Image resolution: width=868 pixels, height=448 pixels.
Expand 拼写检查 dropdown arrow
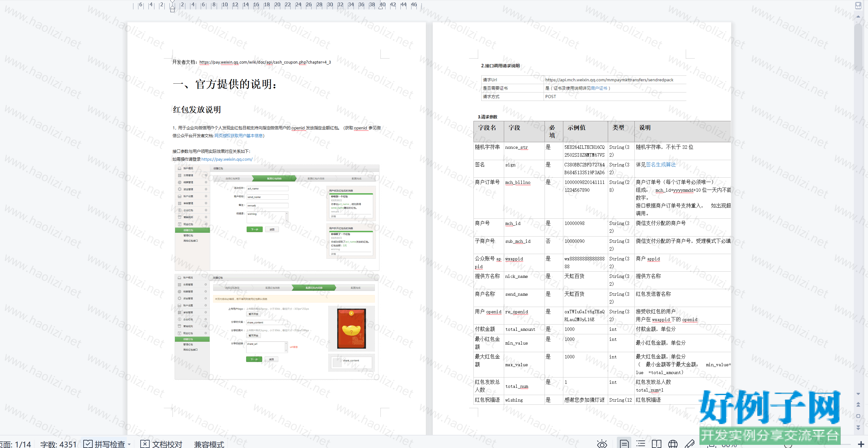[129, 444]
